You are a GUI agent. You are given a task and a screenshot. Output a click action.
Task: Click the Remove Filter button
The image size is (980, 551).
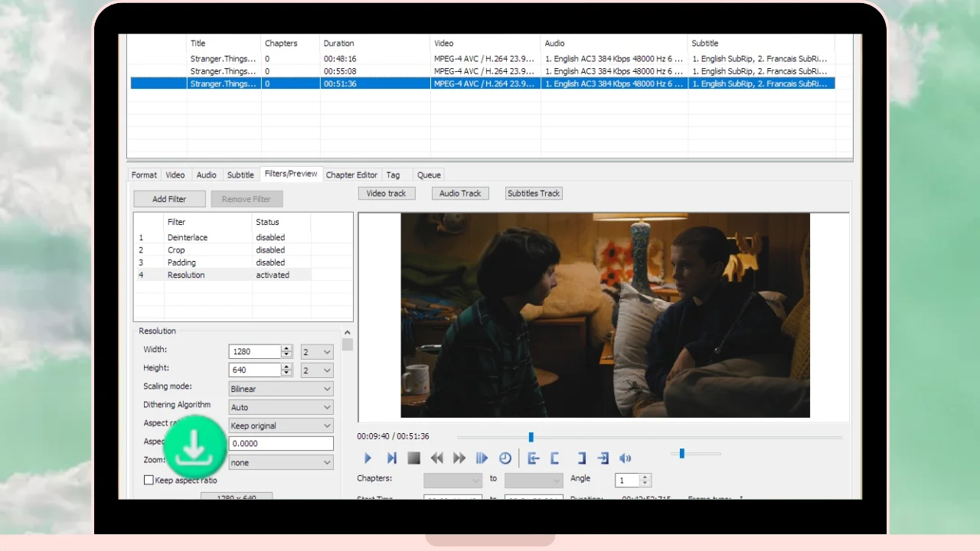tap(247, 199)
